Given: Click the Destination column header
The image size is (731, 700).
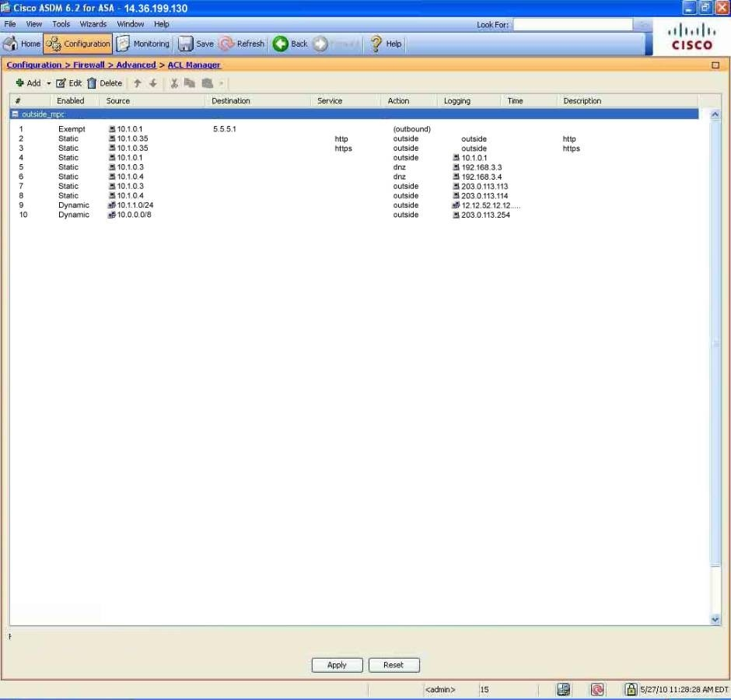Looking at the screenshot, I should [x=257, y=101].
